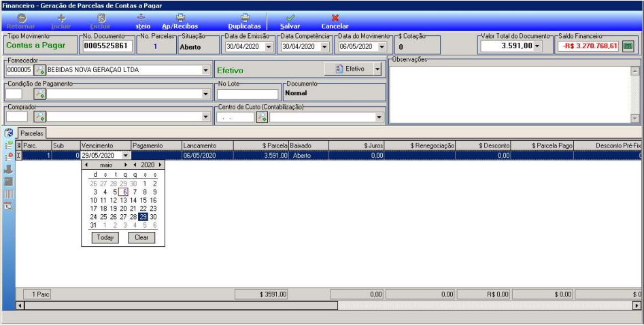This screenshot has width=644, height=325.
Task: Expand the Efetivo button dropdown arrow
Action: click(x=377, y=69)
